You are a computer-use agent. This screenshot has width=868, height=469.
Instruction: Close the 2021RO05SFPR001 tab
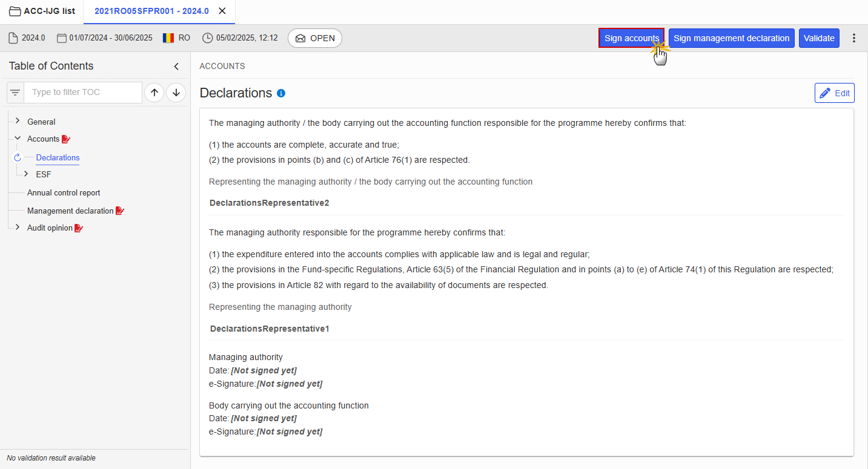coord(222,11)
